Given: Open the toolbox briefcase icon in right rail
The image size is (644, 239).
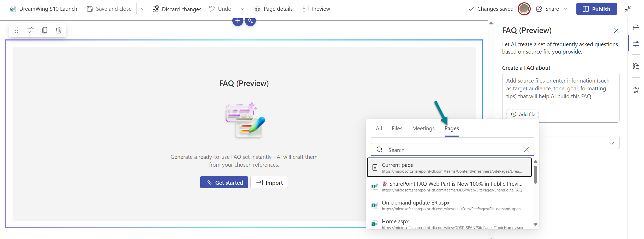Looking at the screenshot, I should pos(636,27).
